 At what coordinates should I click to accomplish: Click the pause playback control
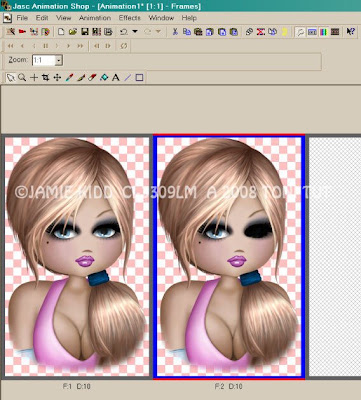pos(45,46)
